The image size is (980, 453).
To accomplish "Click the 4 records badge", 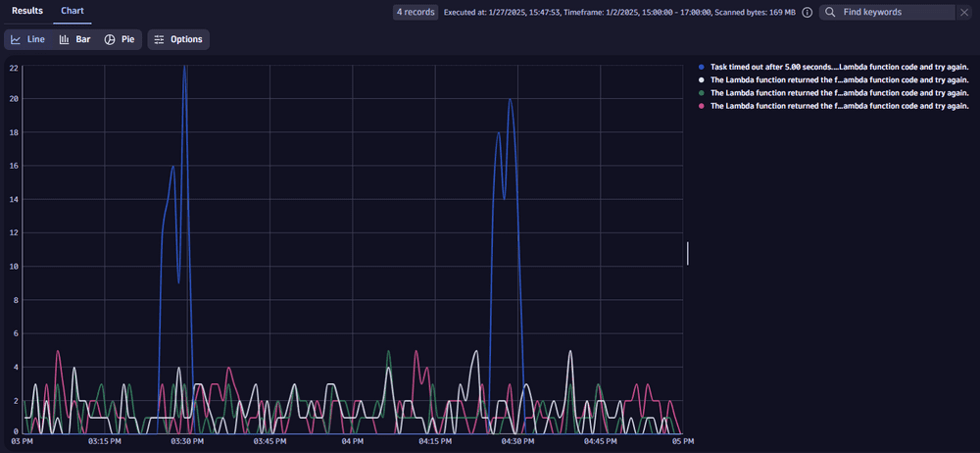I will point(416,12).
